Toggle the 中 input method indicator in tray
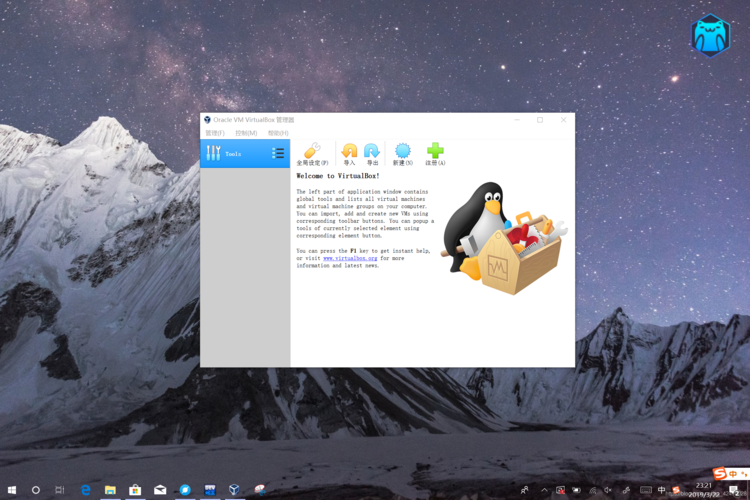The image size is (750, 500). click(662, 490)
